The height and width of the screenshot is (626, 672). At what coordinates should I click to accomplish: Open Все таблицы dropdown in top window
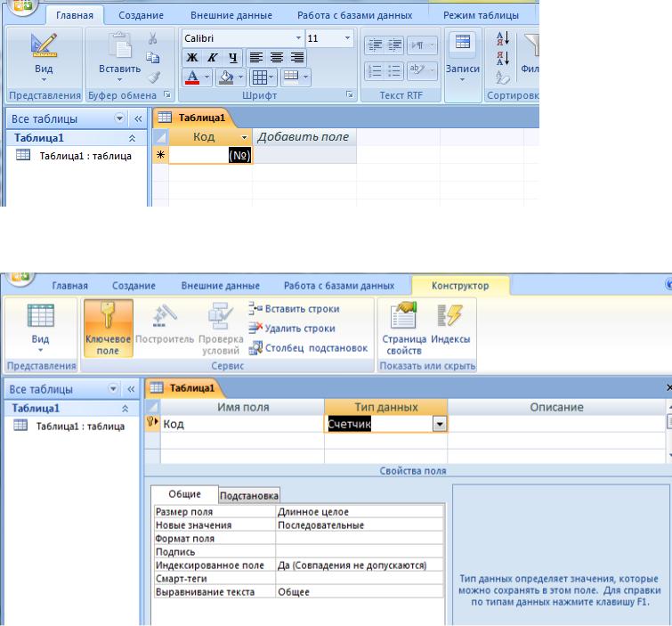pos(119,118)
